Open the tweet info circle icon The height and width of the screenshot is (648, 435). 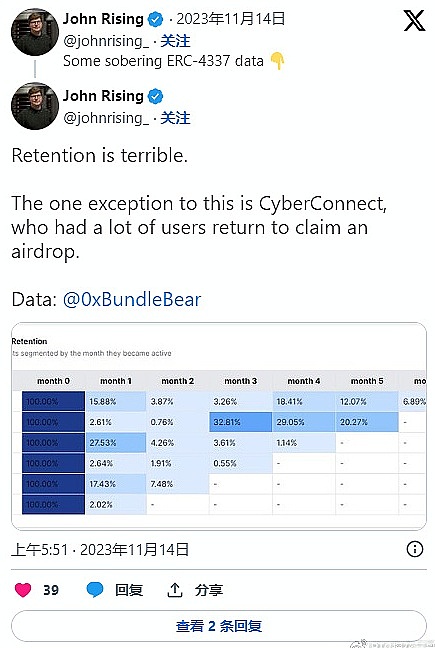click(415, 549)
